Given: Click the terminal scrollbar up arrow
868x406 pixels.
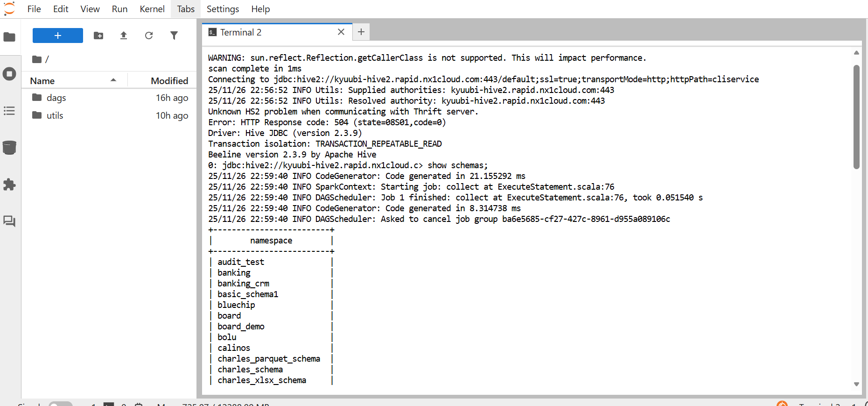Looking at the screenshot, I should tap(856, 53).
